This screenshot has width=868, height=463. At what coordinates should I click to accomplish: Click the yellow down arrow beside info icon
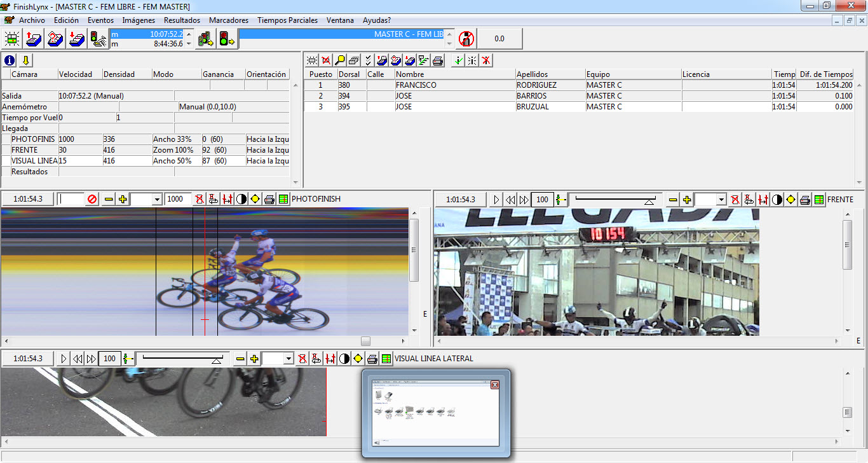(25, 60)
